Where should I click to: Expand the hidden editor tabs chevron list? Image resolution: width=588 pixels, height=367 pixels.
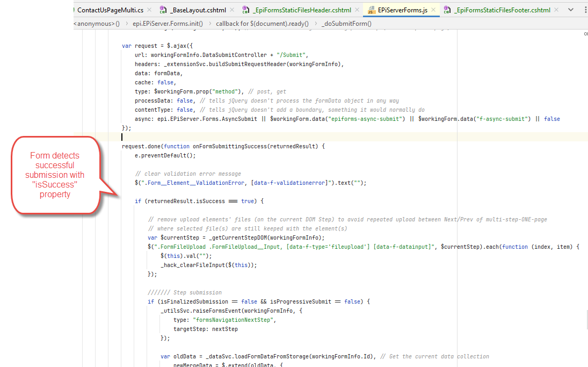point(570,10)
